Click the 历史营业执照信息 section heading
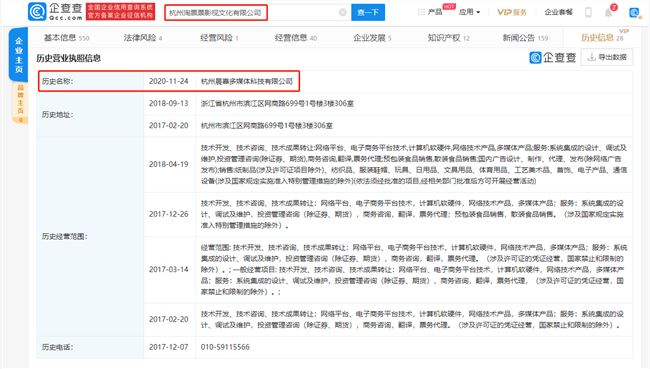The width and height of the screenshot is (650, 369). pyautogui.click(x=68, y=58)
